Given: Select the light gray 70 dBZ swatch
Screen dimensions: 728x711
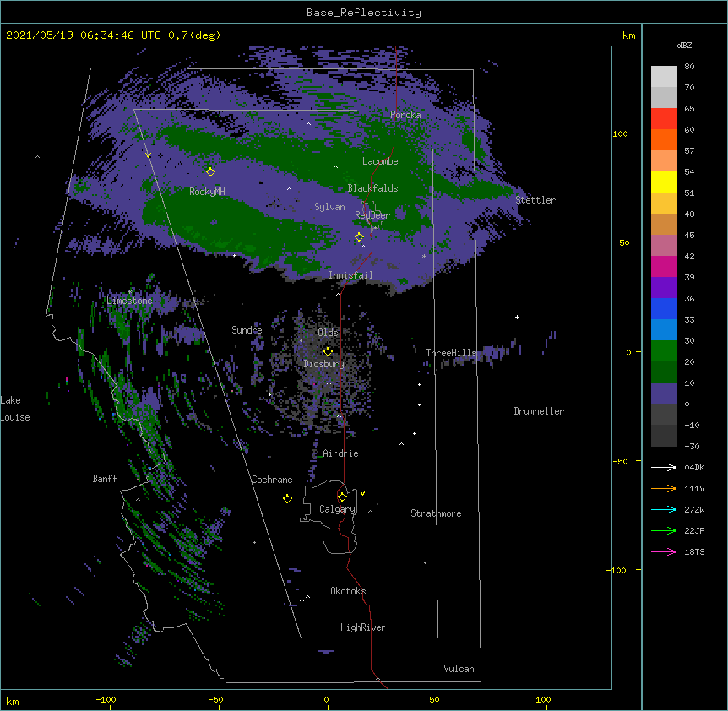Looking at the screenshot, I should 664,77.
